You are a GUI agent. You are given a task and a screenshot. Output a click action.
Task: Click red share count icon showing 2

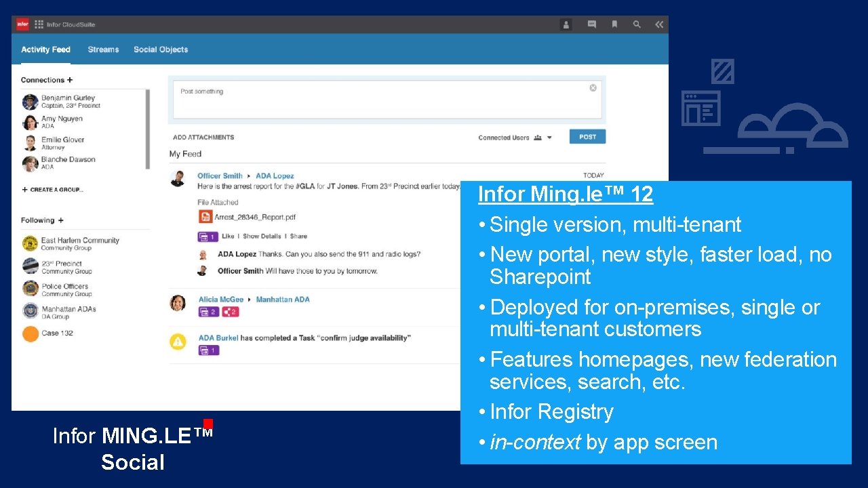(231, 312)
